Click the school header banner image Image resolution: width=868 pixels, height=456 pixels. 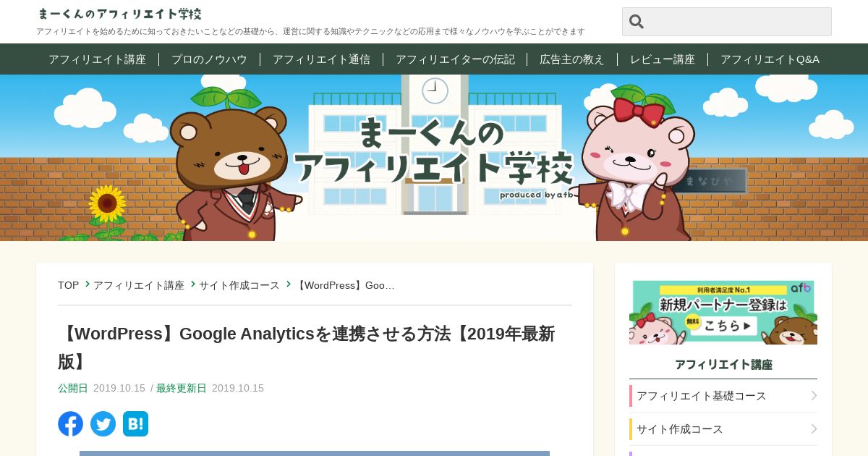click(434, 158)
